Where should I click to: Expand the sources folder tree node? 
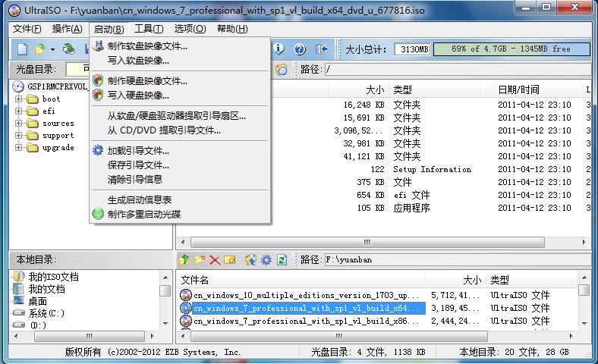point(18,124)
